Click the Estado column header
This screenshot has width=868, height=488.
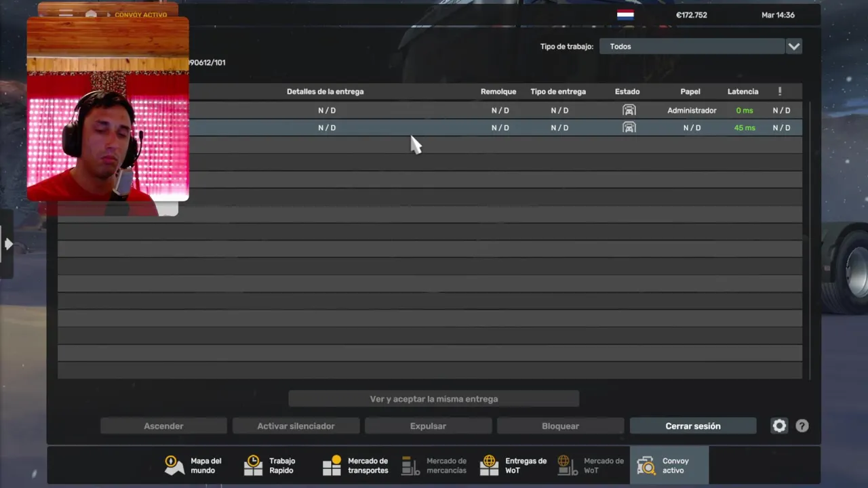pos(627,91)
